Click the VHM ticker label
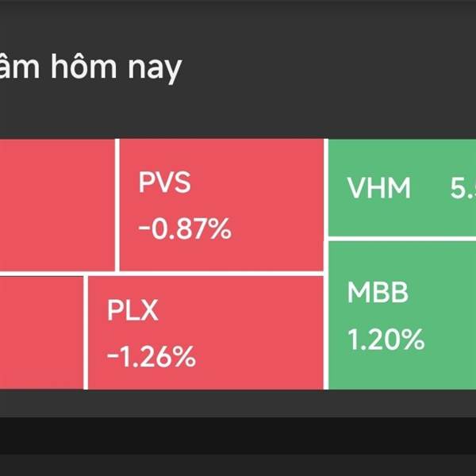This screenshot has height=476, width=476. [378, 189]
